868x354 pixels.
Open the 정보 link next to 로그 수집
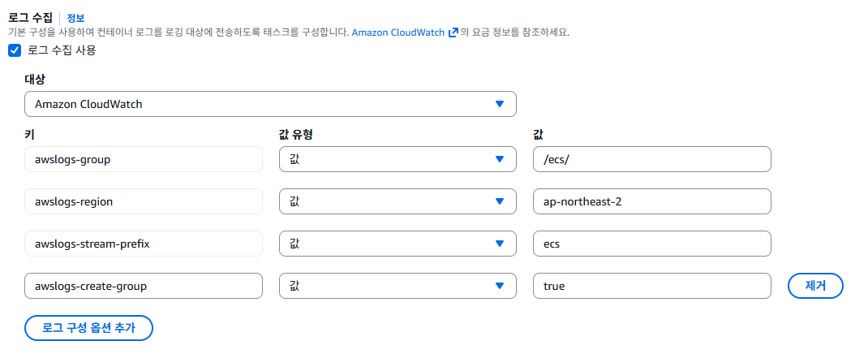coord(75,17)
